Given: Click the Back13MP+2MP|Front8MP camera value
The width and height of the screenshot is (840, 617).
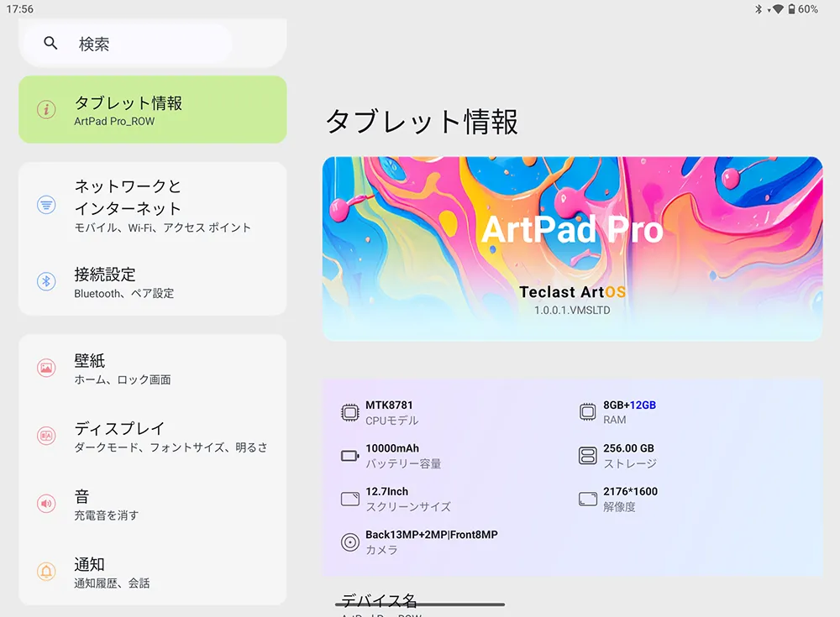Looking at the screenshot, I should pos(432,535).
